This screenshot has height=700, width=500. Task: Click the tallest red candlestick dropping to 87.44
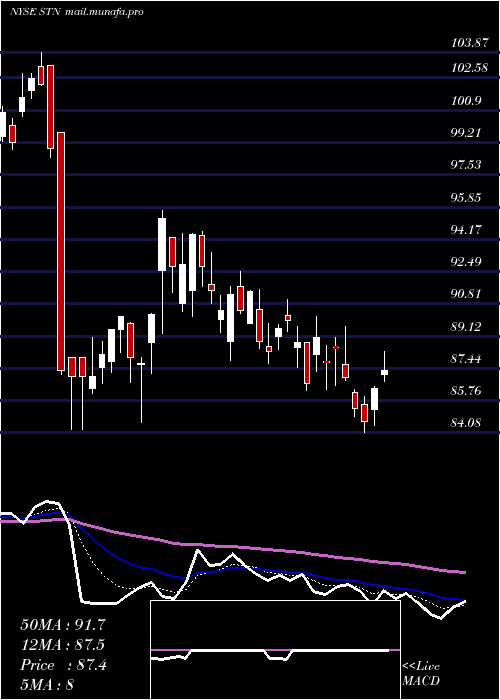pos(61,251)
